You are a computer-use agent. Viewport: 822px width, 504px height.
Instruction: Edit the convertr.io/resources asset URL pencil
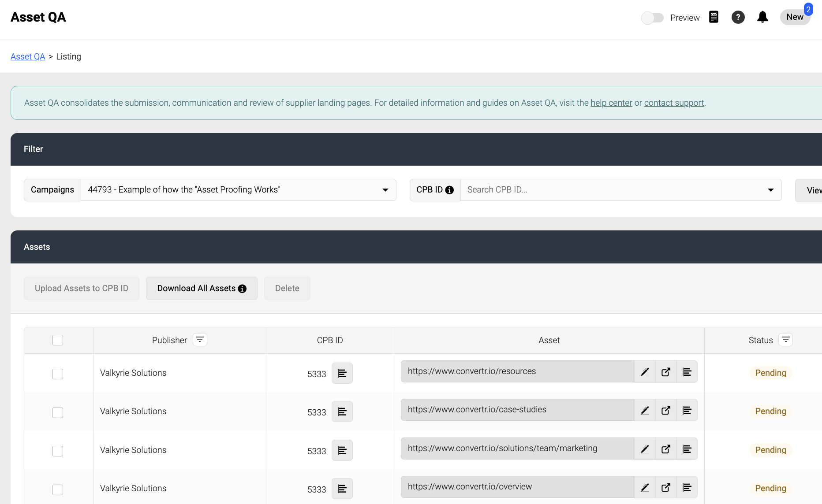tap(645, 372)
